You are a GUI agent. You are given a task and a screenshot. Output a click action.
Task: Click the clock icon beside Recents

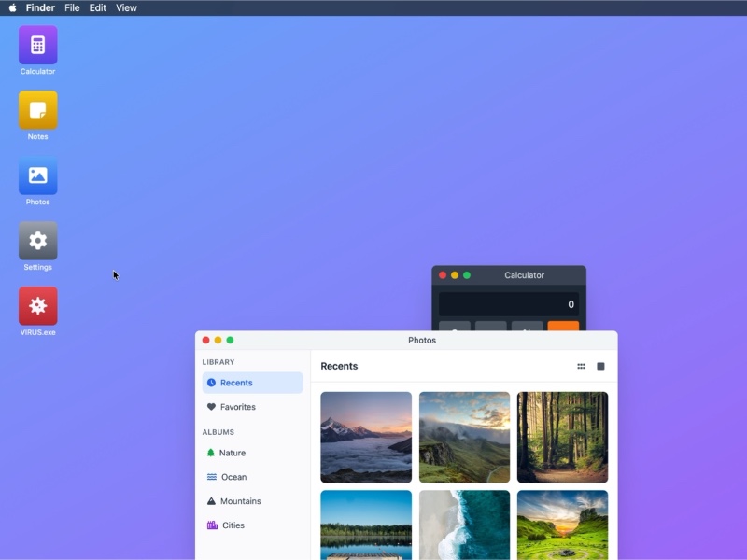(x=212, y=383)
